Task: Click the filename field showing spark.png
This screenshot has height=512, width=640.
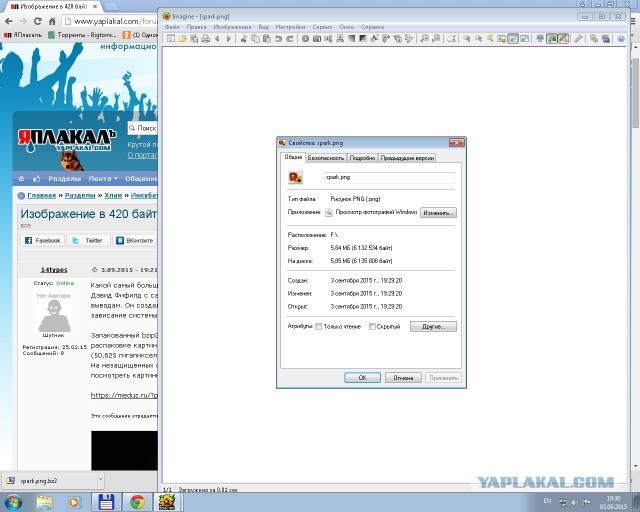Action: point(389,178)
